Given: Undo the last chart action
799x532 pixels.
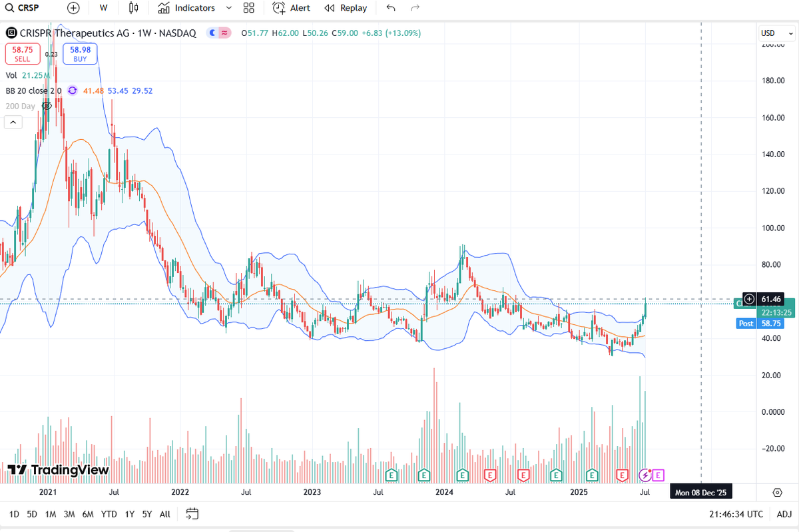Looking at the screenshot, I should [x=391, y=8].
